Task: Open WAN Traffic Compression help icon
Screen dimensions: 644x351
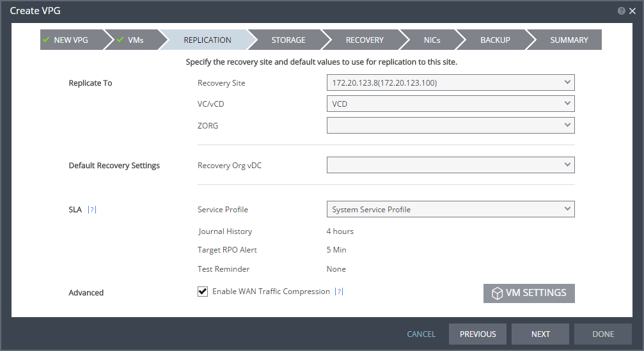Action: click(339, 292)
